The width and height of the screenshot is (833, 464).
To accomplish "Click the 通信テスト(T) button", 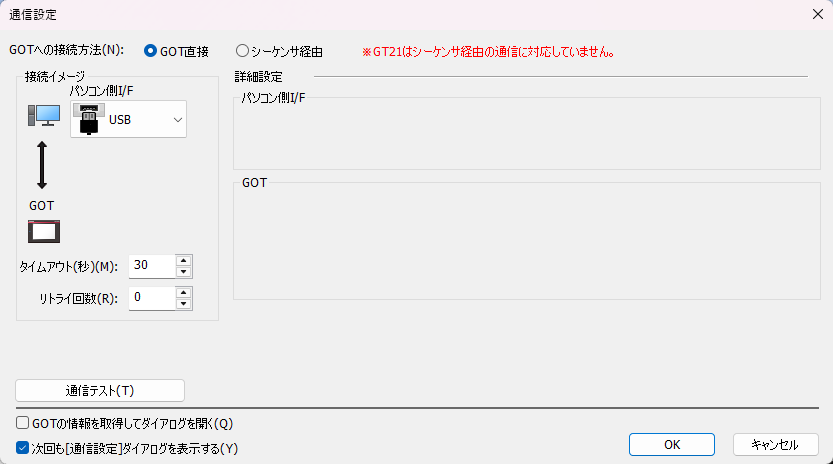I will [100, 390].
